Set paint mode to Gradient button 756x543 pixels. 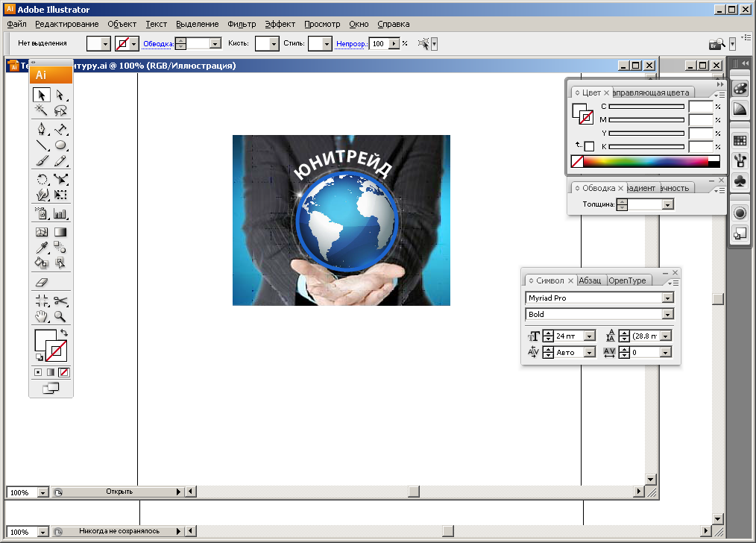tap(51, 372)
